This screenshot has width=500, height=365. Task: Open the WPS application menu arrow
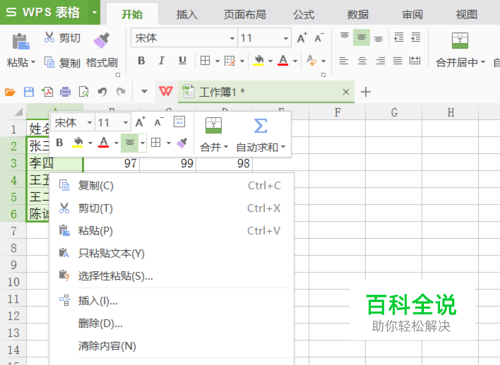pos(94,12)
